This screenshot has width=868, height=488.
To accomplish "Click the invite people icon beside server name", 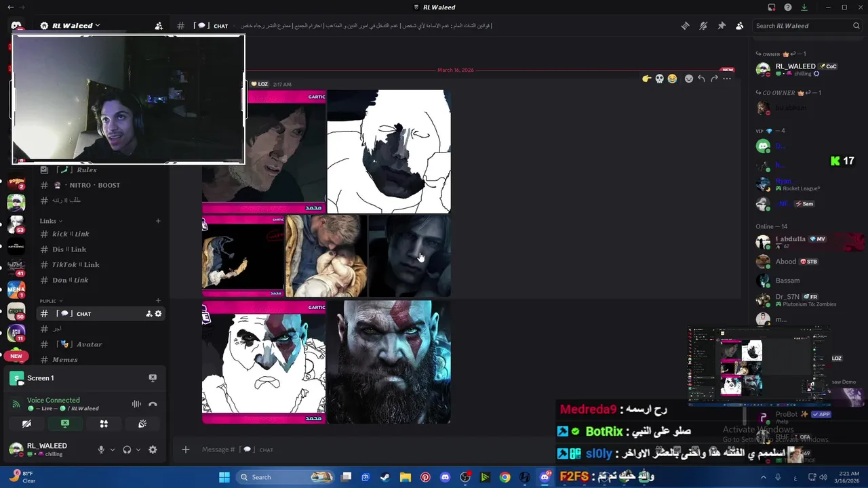I will click(x=159, y=26).
